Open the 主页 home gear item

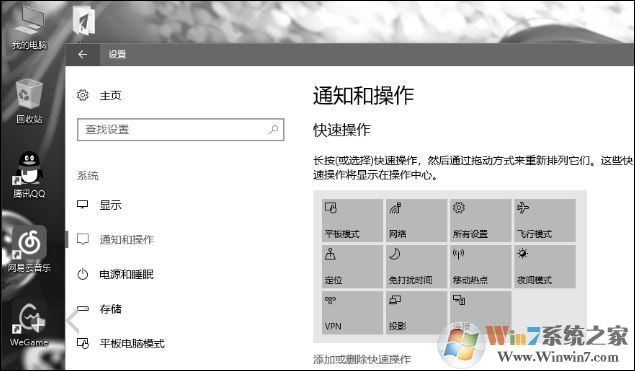pyautogui.click(x=99, y=96)
